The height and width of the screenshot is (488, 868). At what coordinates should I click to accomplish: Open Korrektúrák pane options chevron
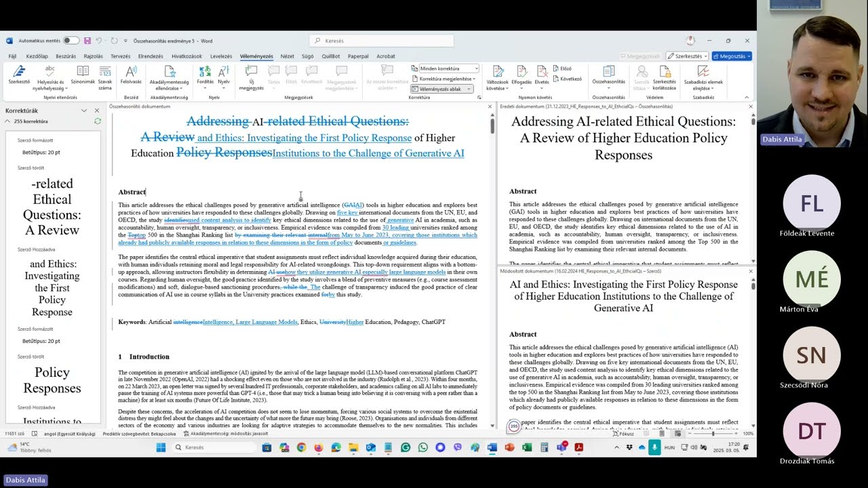(84, 110)
